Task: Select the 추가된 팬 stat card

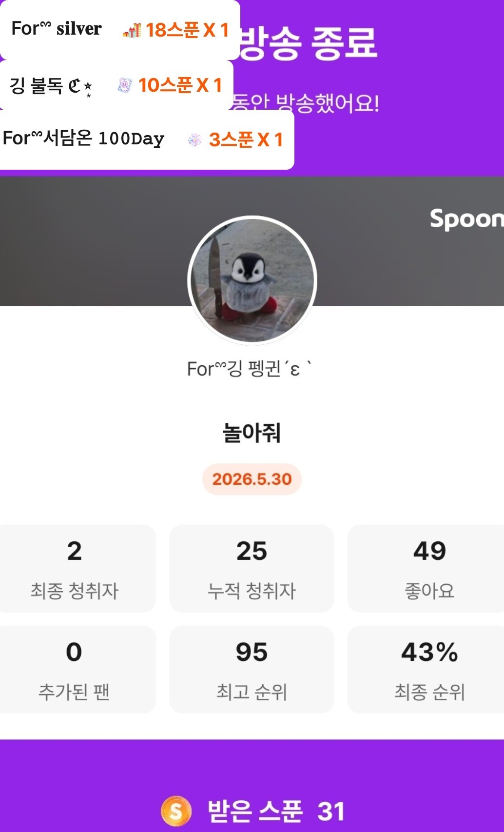Action: [x=76, y=670]
